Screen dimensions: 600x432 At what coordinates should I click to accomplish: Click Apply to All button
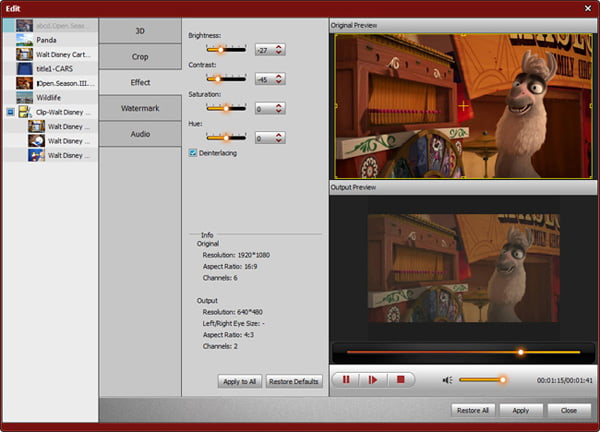pos(240,381)
